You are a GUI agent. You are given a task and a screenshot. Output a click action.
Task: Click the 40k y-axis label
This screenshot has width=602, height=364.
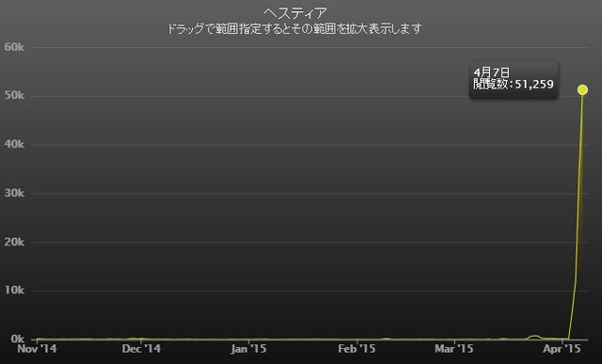point(14,144)
